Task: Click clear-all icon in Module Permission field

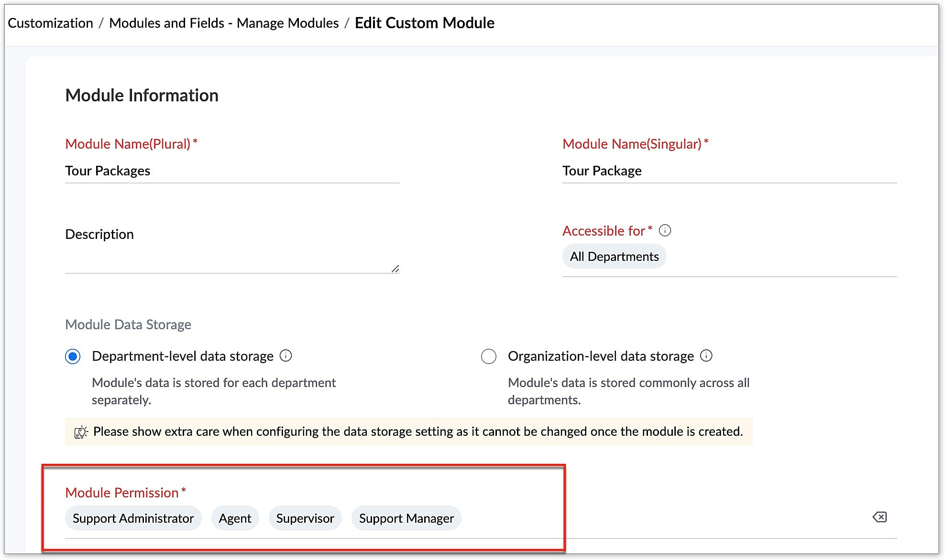Action: [x=879, y=517]
